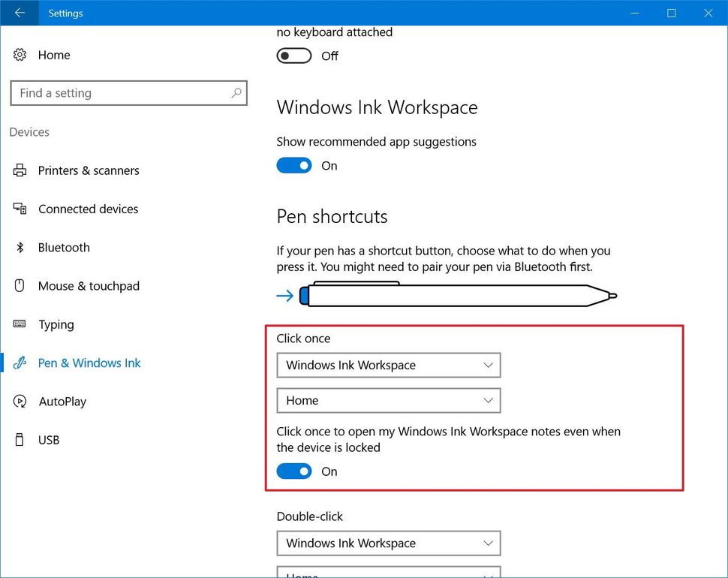Open the Click once action dropdown

click(x=388, y=365)
